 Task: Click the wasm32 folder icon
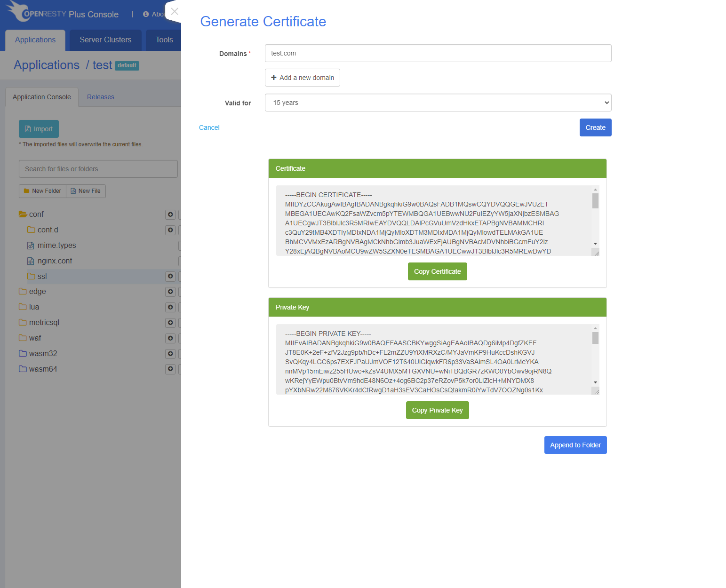point(23,353)
